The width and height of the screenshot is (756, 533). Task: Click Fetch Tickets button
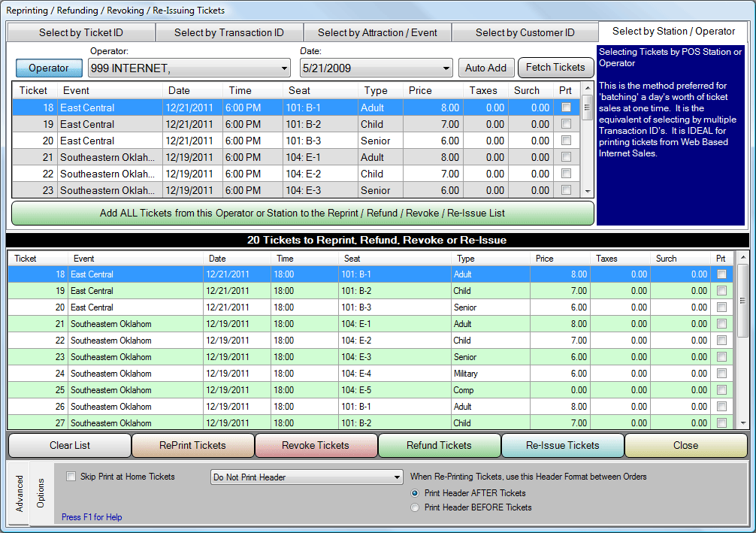click(555, 68)
